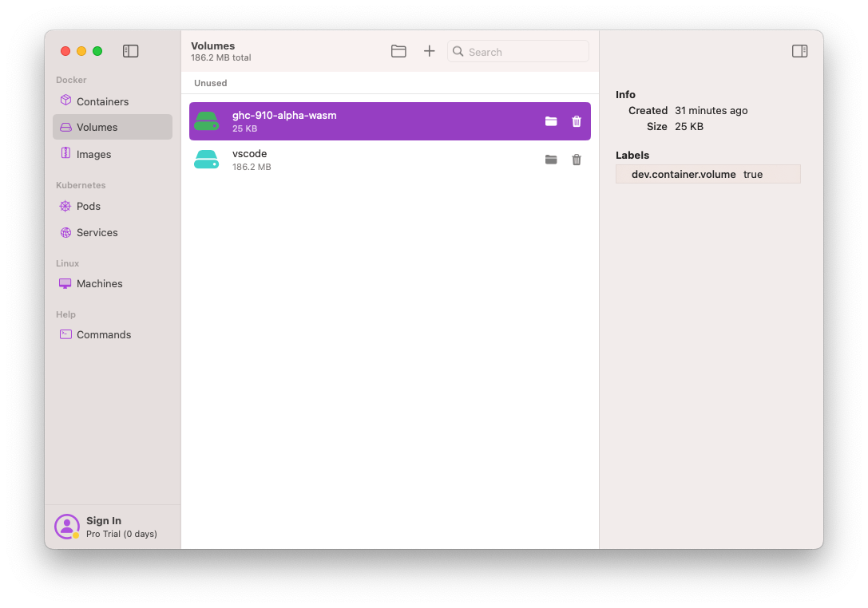Select the ghc-910-alpha-wasm volume row

[390, 122]
